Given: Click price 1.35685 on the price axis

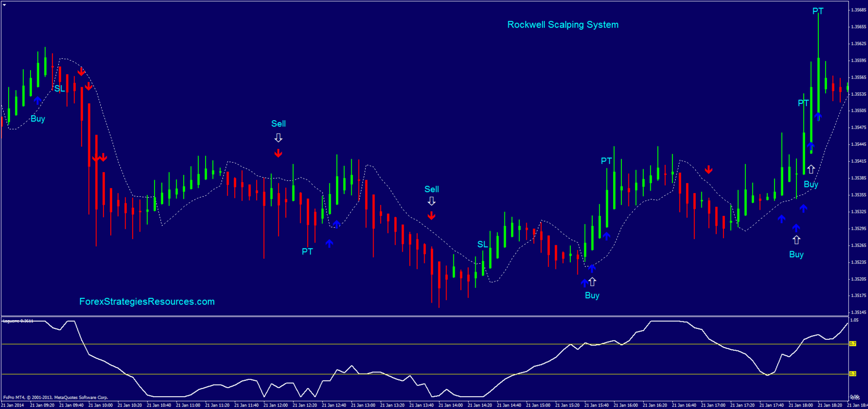Looking at the screenshot, I should pos(858,10).
